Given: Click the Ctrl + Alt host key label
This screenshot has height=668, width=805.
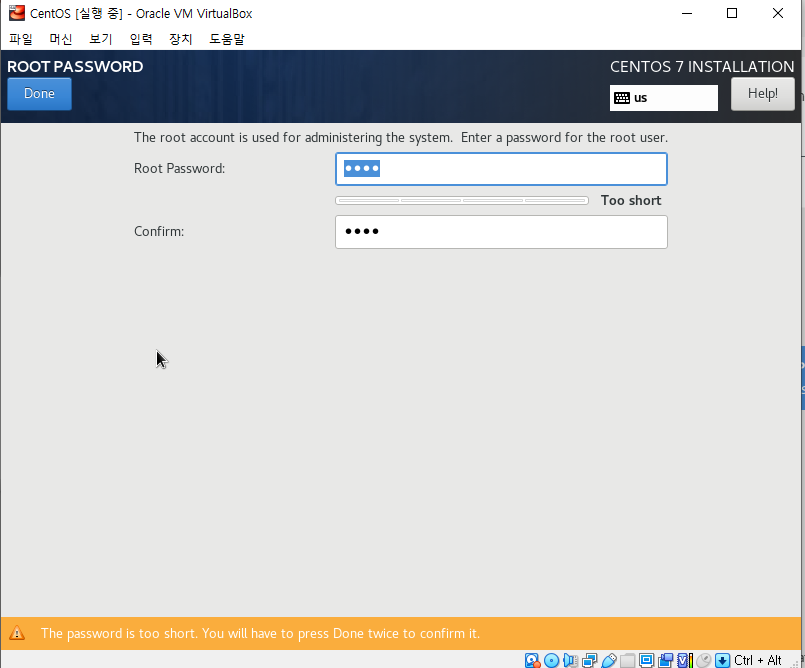Looking at the screenshot, I should pyautogui.click(x=758, y=660).
